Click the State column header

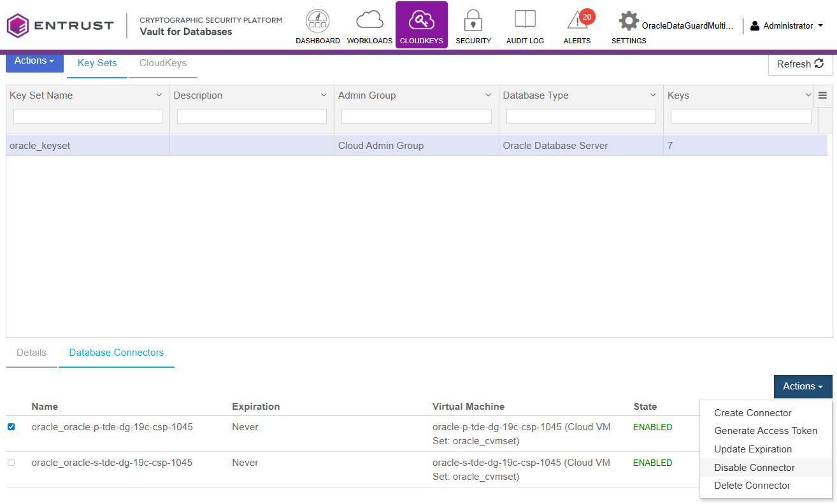point(645,407)
